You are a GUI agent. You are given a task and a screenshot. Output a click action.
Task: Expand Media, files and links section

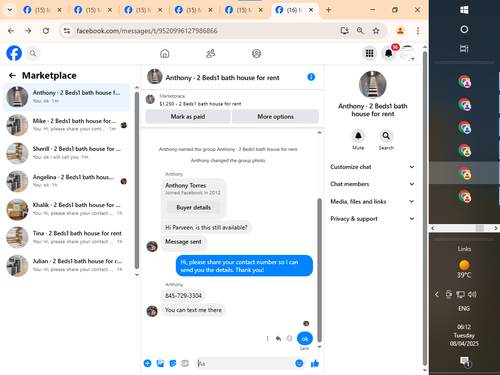372,201
